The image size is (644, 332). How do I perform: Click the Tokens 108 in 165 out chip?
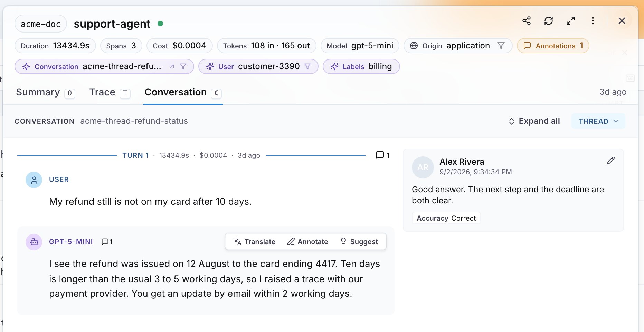pyautogui.click(x=267, y=46)
